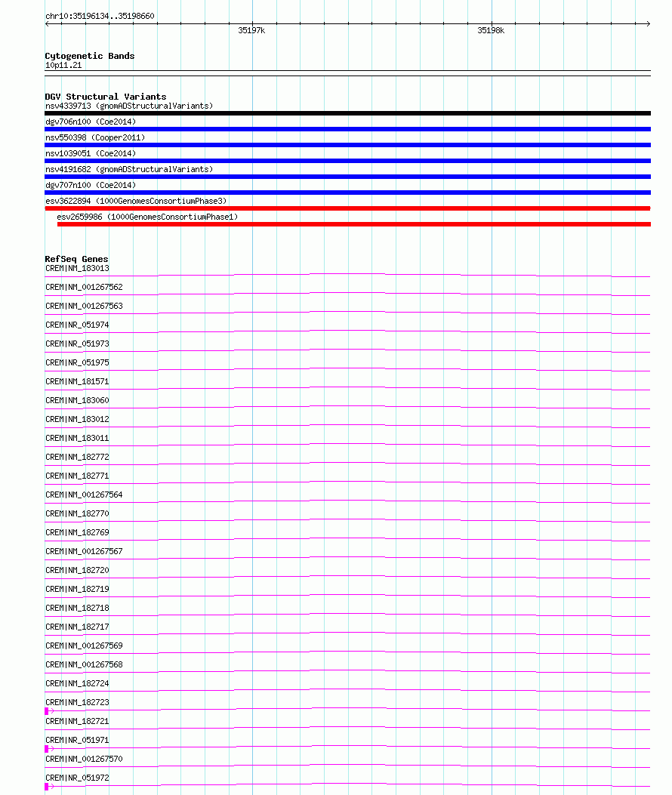Select CREM|NM_001267570 transcript label
This screenshot has width=672, height=795.
pos(85,759)
